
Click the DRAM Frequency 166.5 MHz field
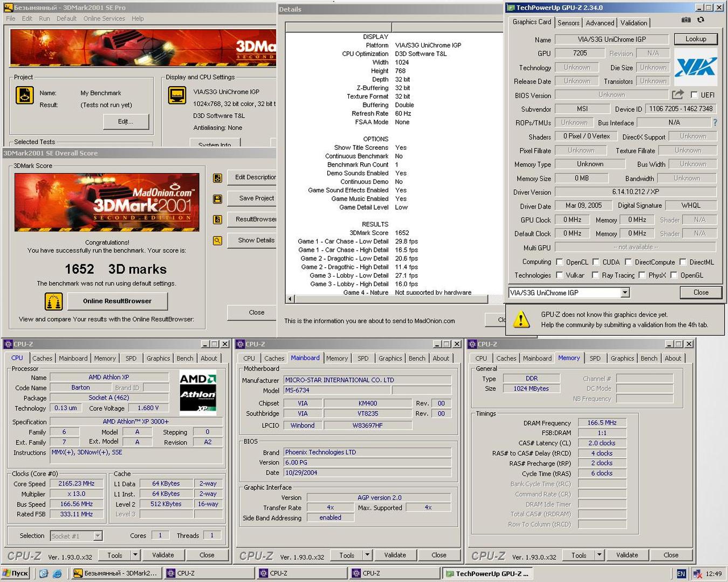point(602,422)
